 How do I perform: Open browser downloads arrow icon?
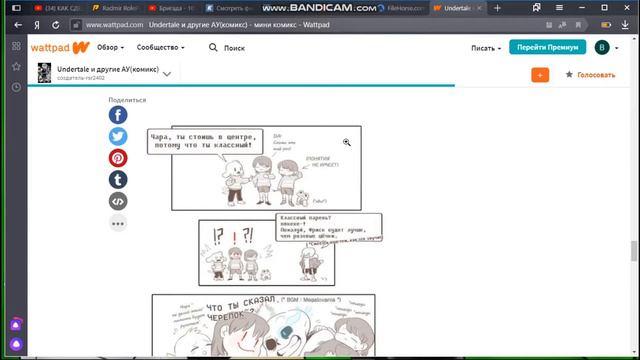(x=625, y=25)
